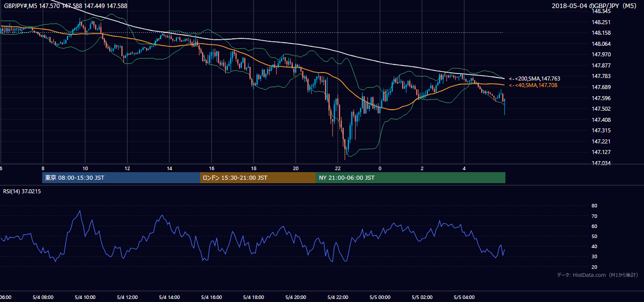Click price level 147.408 on axis
Image resolution: width=644 pixels, height=302 pixels.
click(601, 120)
